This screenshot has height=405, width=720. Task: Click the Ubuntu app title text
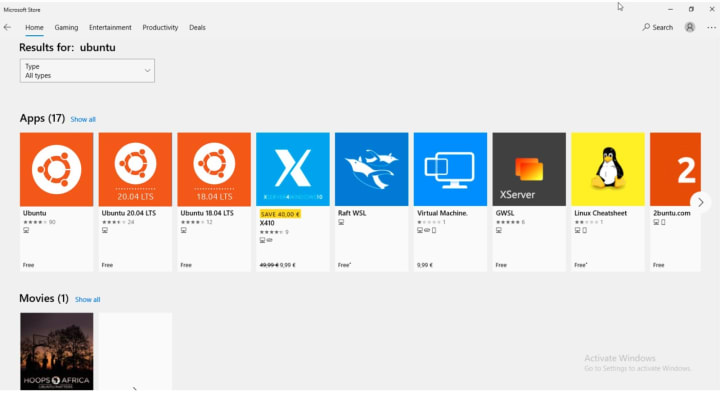34,213
